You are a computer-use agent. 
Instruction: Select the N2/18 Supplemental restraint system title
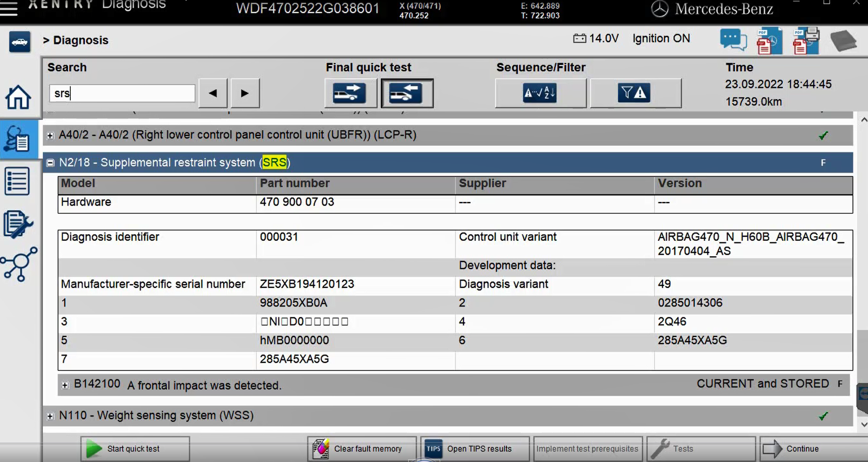tap(175, 162)
